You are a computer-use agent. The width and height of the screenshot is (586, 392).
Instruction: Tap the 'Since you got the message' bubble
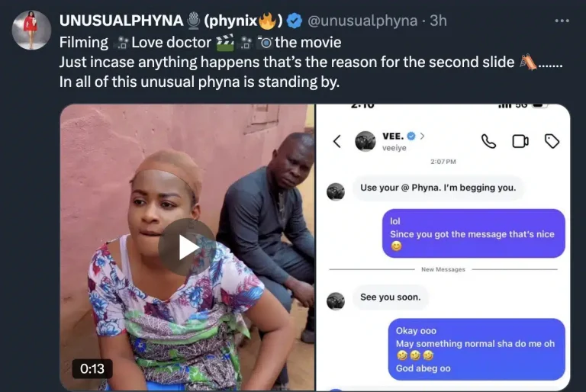(474, 233)
